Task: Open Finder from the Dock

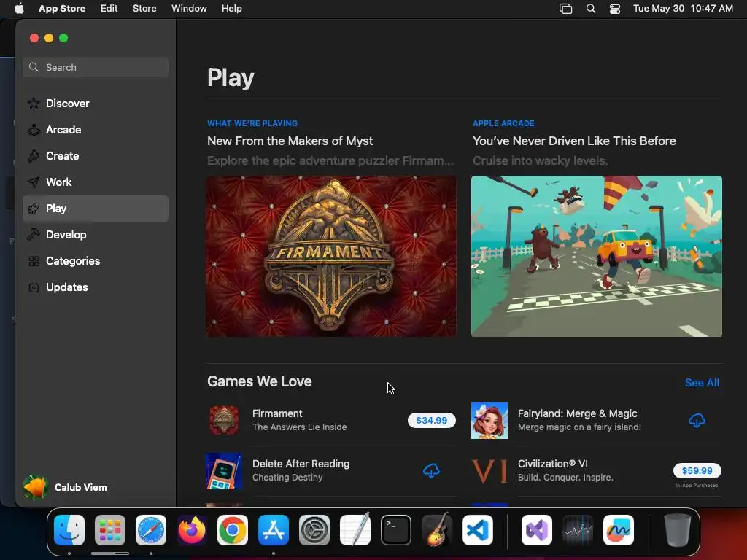Action: point(69,530)
